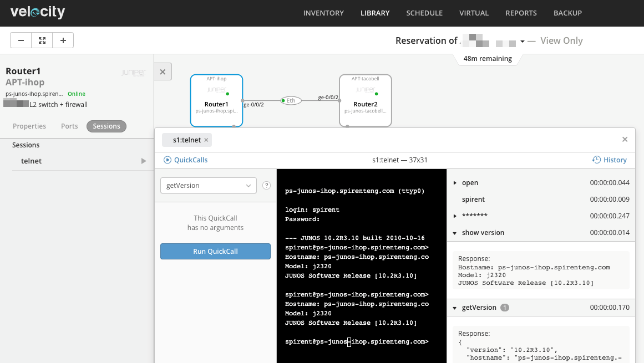Expand the open step
644x363 pixels.
pyautogui.click(x=455, y=183)
